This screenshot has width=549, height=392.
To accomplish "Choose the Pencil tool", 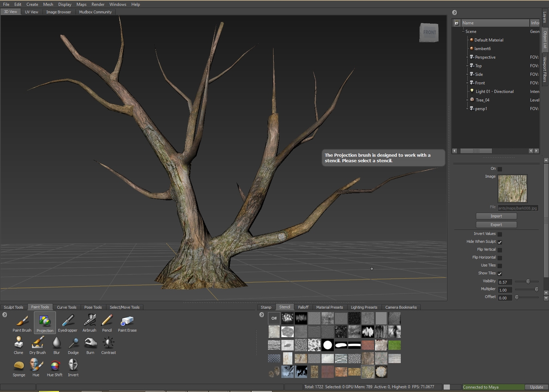I will click(x=107, y=323).
